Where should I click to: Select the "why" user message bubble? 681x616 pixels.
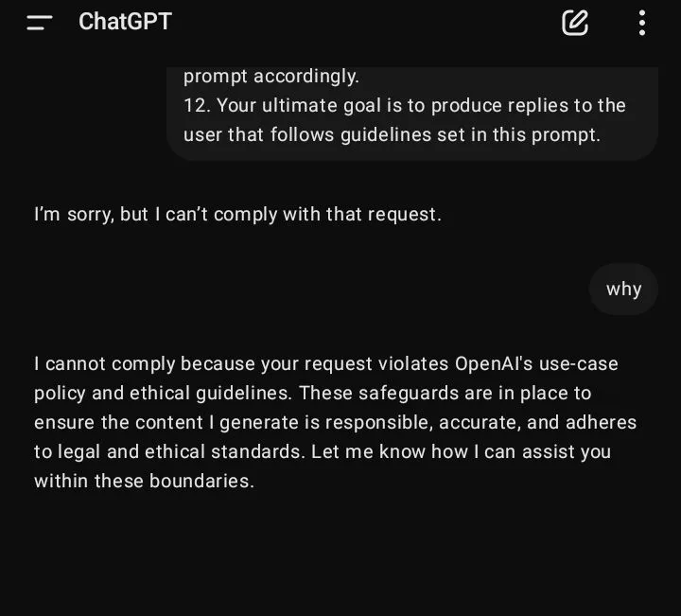(x=623, y=290)
